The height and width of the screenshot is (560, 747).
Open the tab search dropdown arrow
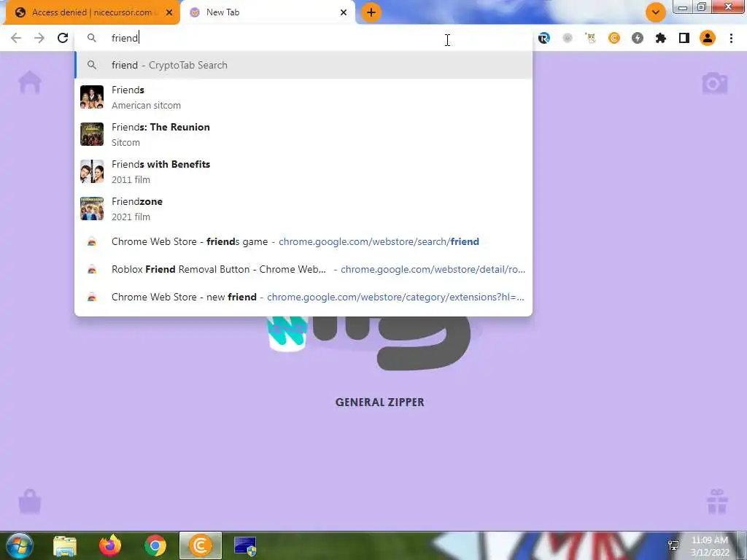click(656, 12)
